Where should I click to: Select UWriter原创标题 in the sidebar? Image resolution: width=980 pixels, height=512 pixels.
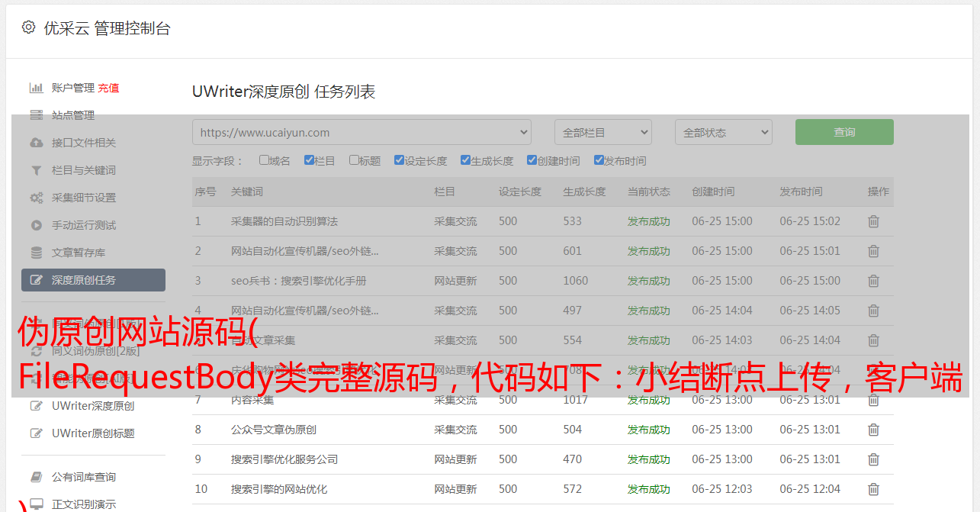tap(93, 433)
